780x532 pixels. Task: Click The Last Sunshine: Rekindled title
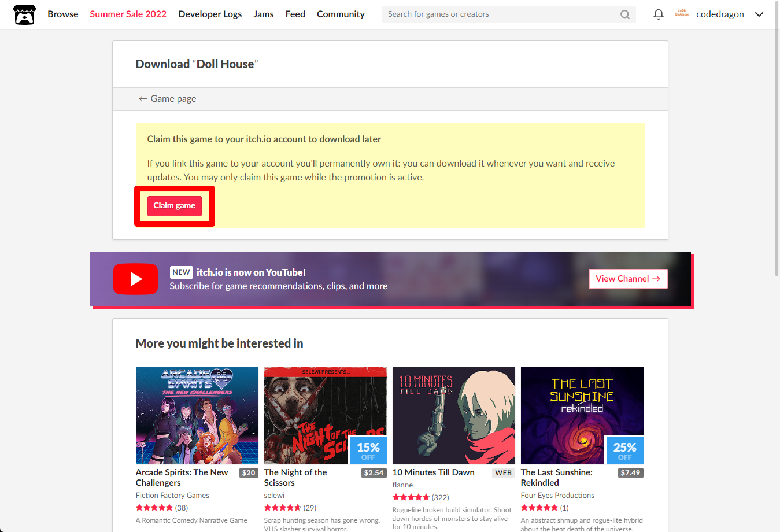point(557,478)
